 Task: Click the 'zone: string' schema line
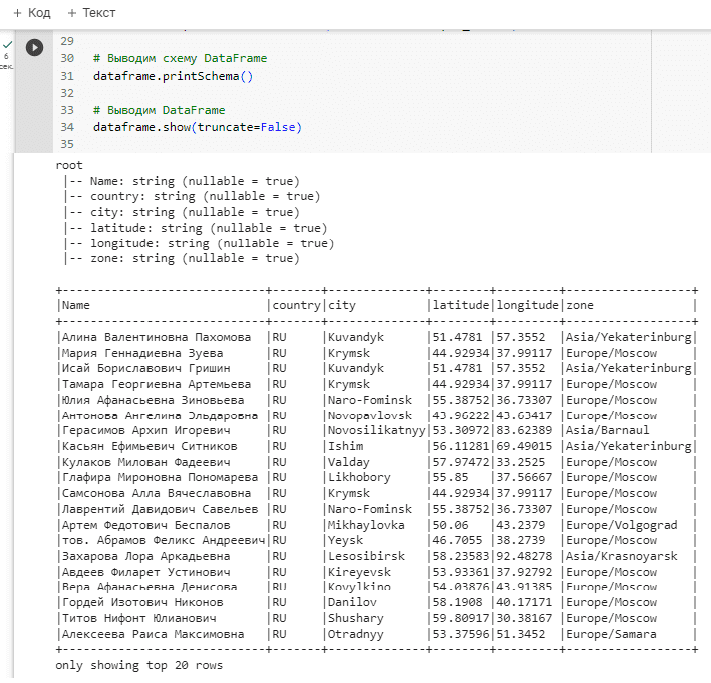[x=195, y=259]
